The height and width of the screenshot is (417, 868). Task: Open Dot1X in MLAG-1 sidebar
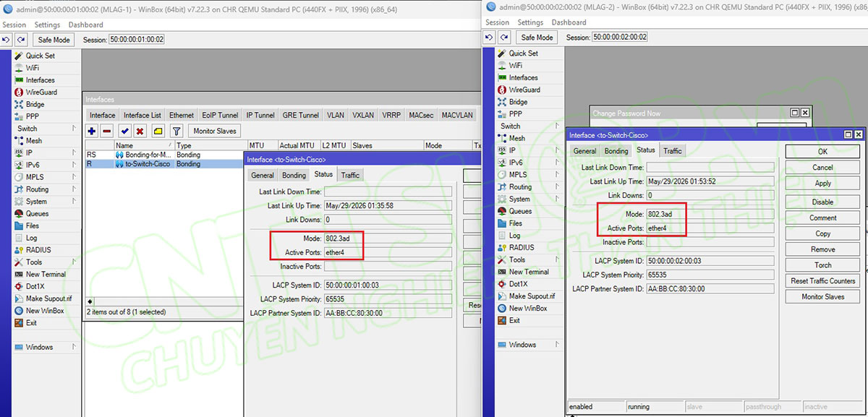(35, 286)
